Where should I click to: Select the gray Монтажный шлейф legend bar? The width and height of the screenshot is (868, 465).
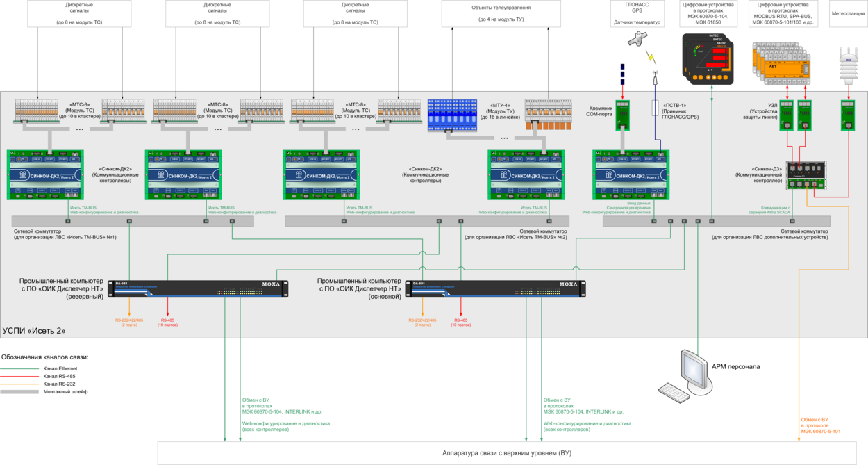(x=21, y=391)
